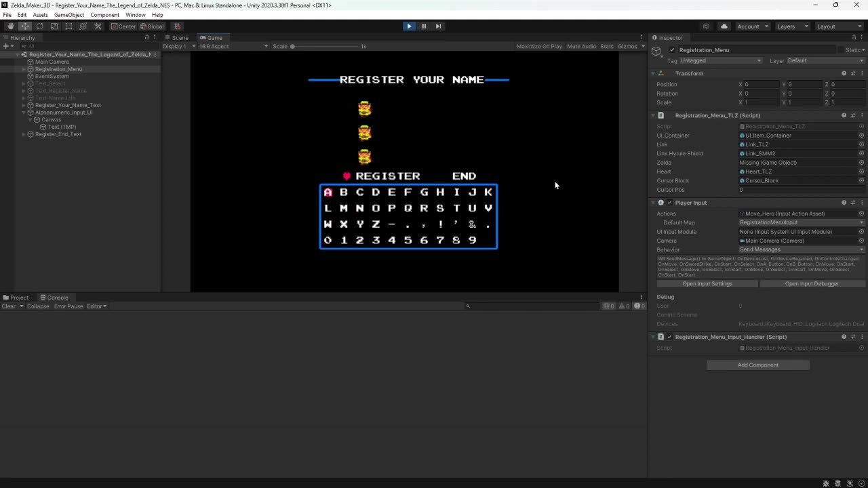The image size is (868, 488).
Task: Open the File menu
Action: click(7, 15)
